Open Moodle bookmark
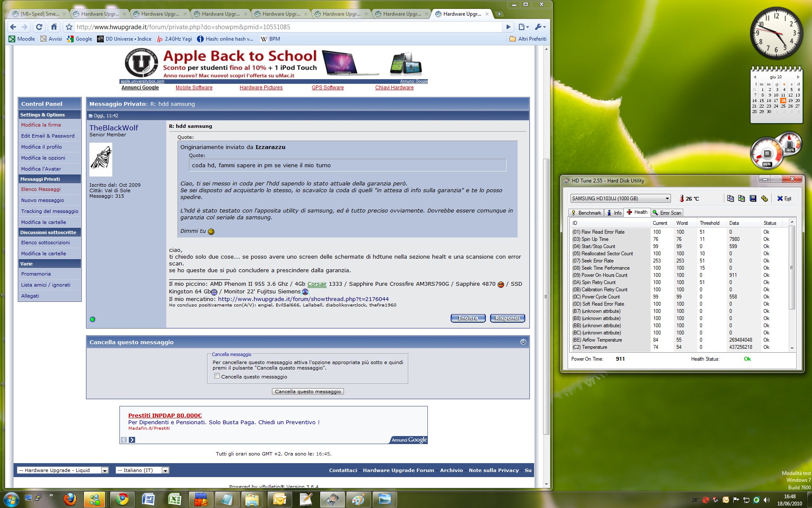 pyautogui.click(x=22, y=39)
